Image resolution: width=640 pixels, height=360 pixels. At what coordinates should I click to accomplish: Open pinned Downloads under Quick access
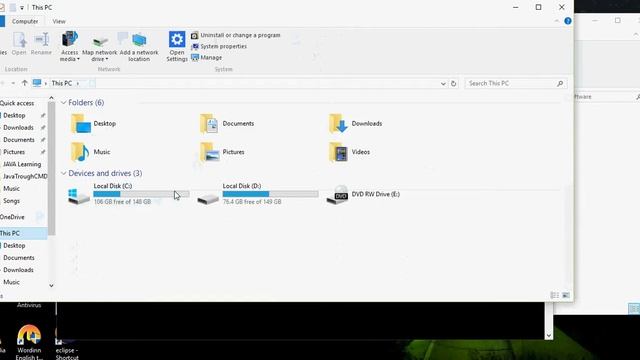pos(18,128)
